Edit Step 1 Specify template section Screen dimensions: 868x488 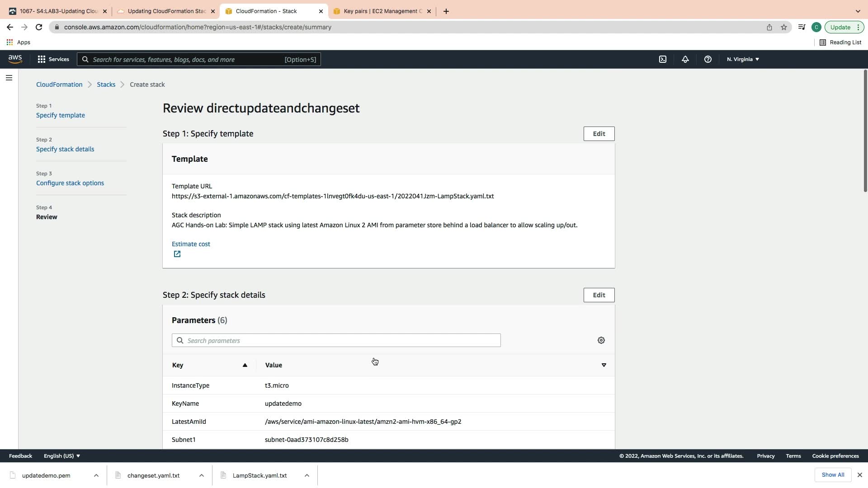click(x=599, y=134)
